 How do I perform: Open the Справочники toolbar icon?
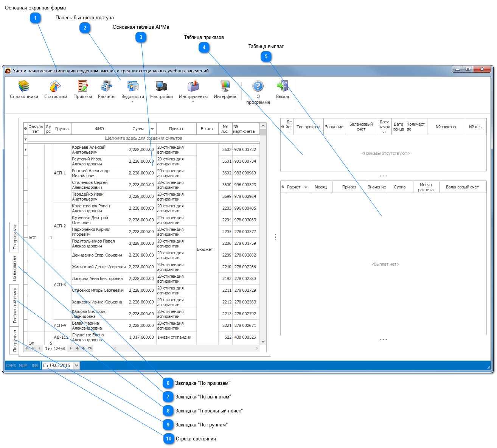click(x=24, y=86)
